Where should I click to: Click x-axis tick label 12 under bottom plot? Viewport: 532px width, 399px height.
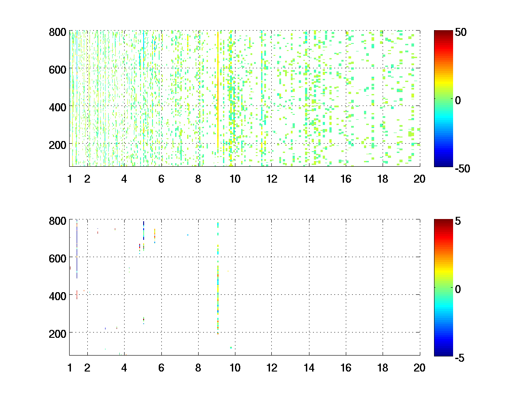point(271,368)
